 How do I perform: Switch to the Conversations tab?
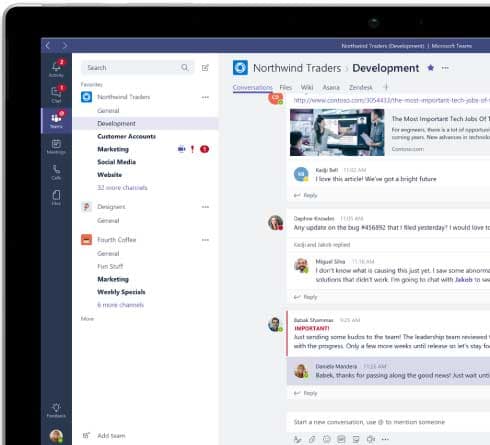pos(252,87)
